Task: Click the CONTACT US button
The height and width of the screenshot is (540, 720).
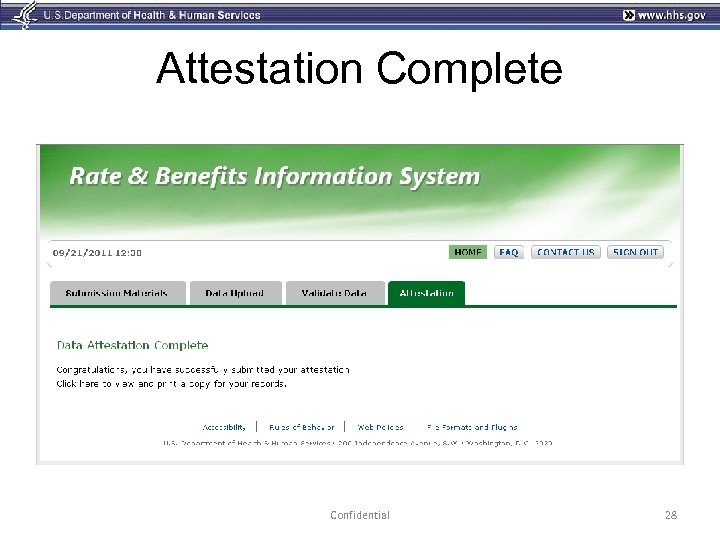Action: 566,252
